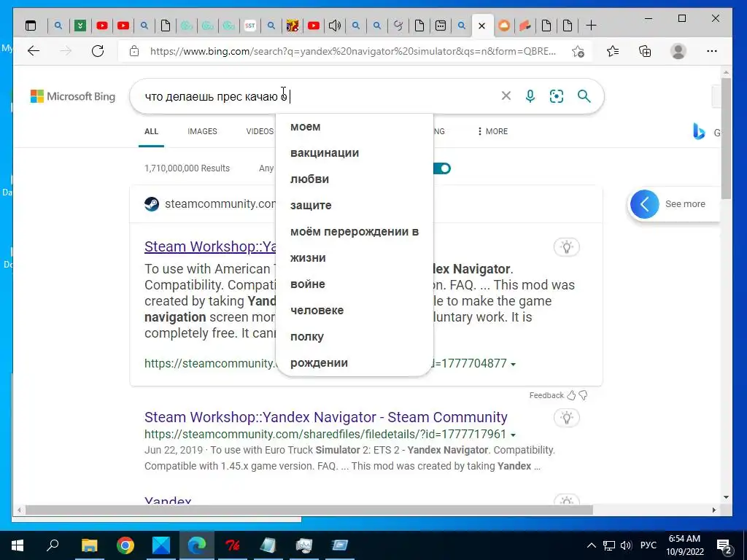This screenshot has width=747, height=560.
Task: Choose suggestion "жизни"
Action: [x=355, y=257]
